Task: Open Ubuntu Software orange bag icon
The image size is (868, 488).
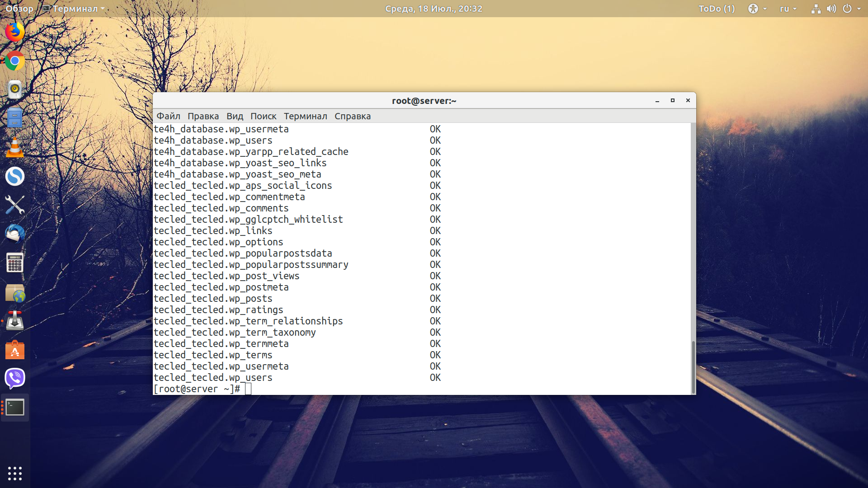Action: click(15, 350)
